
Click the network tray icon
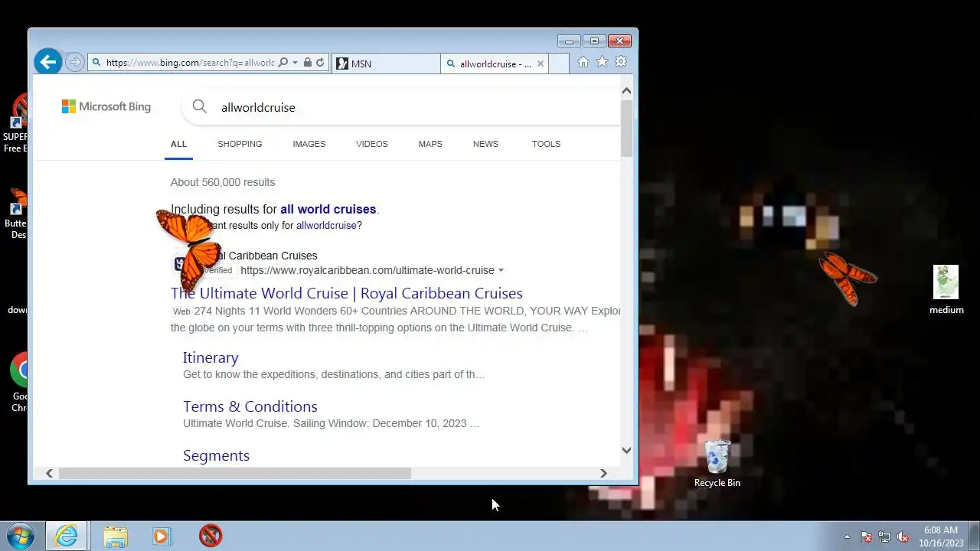[x=884, y=536]
